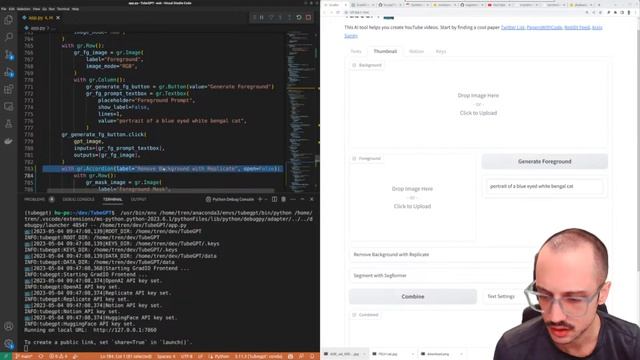Switch to the Texts tab in web app

pyautogui.click(x=356, y=51)
